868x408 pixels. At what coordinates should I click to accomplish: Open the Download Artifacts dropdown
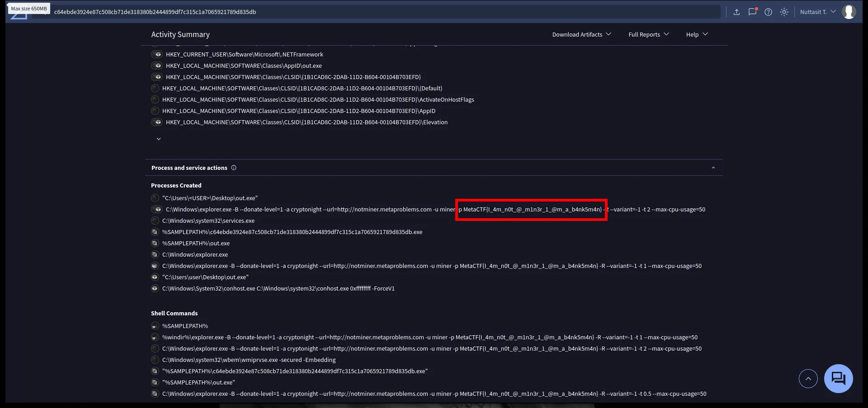point(581,34)
